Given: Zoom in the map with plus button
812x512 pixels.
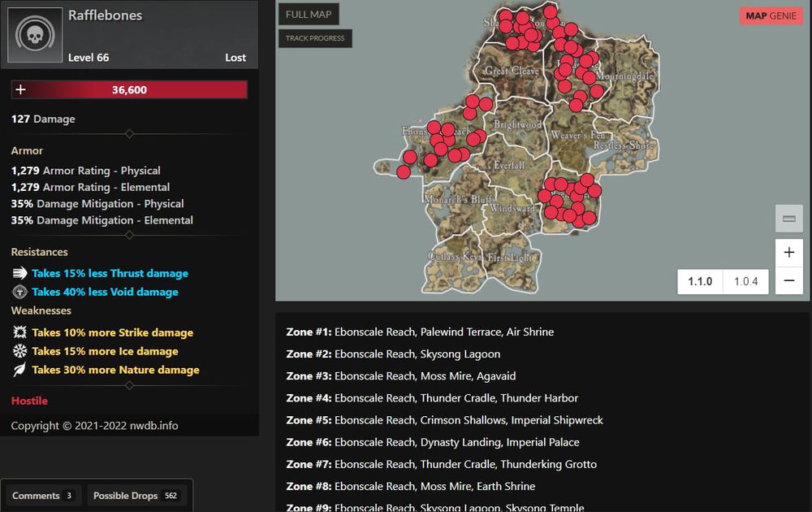Looking at the screenshot, I should point(788,253).
